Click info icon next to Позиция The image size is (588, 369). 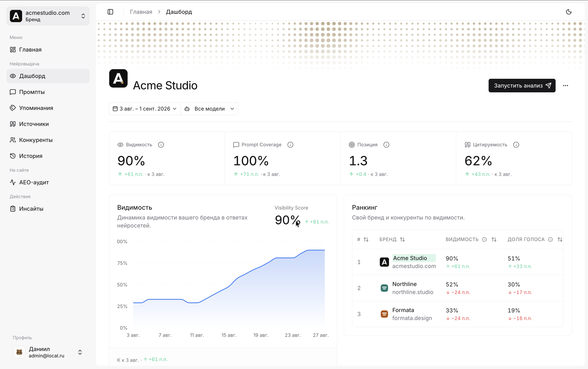click(386, 145)
